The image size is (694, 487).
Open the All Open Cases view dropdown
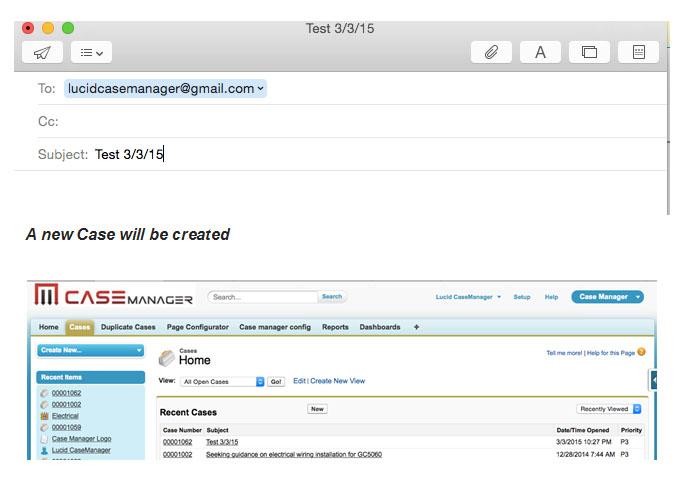[222, 382]
